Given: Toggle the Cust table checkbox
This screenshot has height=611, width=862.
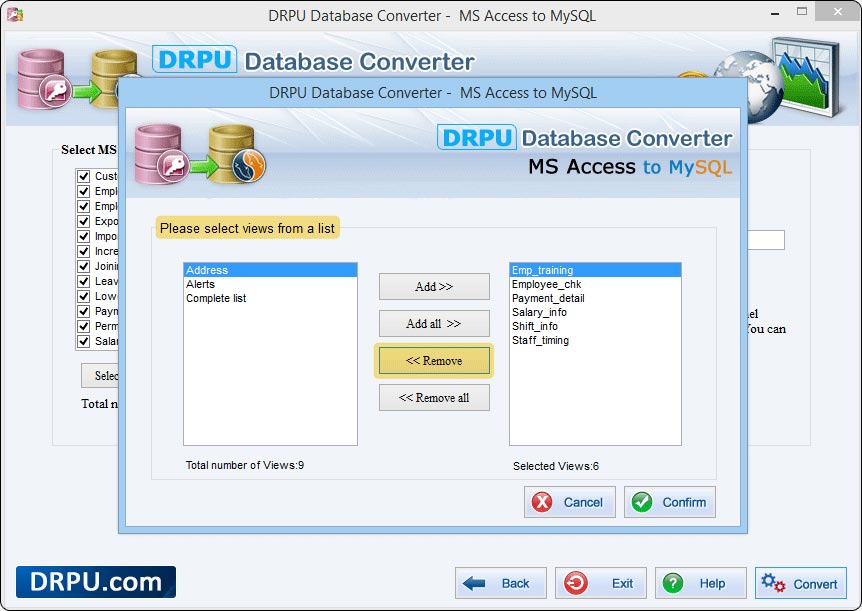Looking at the screenshot, I should coord(84,176).
